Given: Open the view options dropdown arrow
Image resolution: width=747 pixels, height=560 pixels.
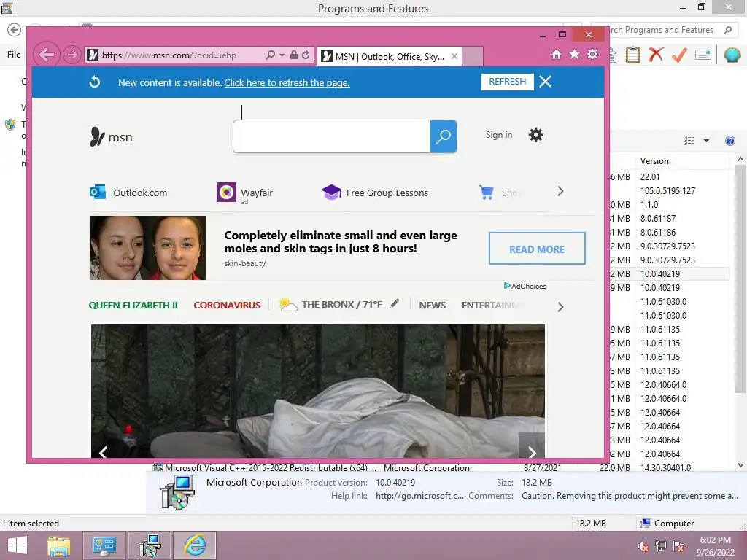Looking at the screenshot, I should 706,141.
